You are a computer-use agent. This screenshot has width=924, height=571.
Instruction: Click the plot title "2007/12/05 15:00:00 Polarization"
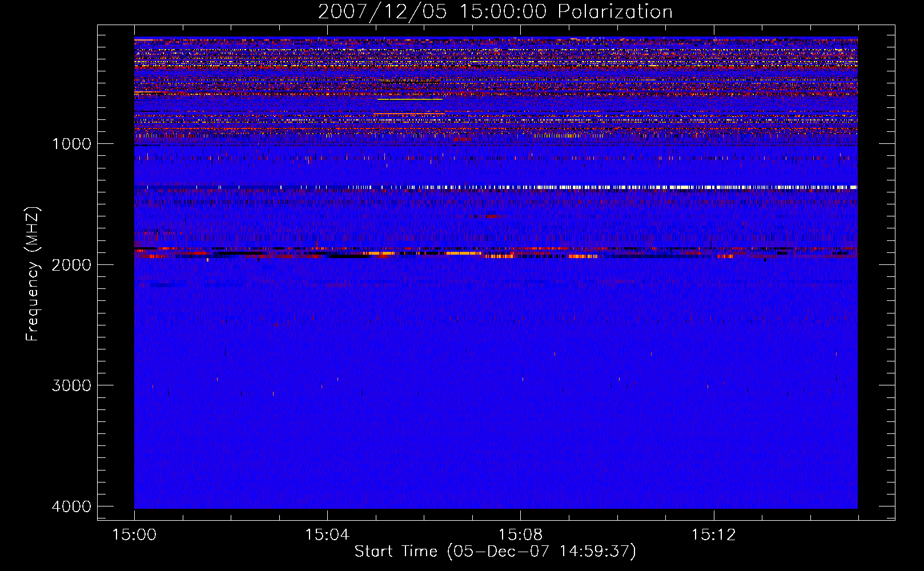(495, 12)
